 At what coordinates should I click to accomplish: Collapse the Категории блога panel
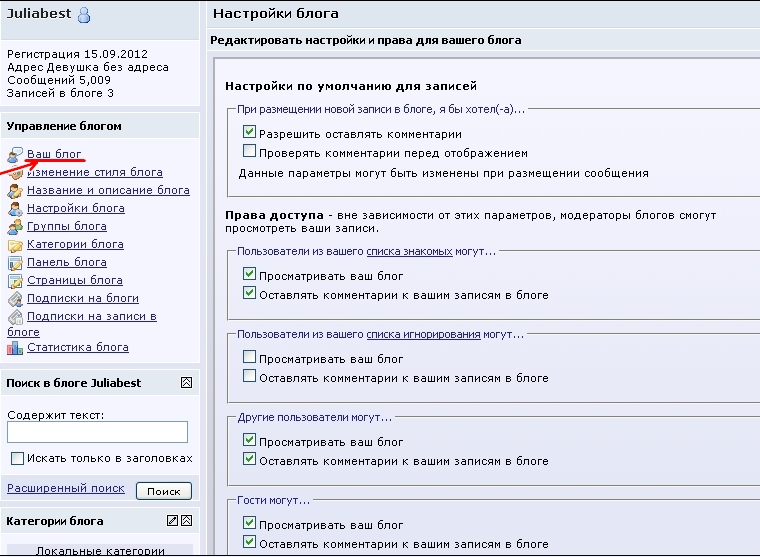[x=186, y=521]
